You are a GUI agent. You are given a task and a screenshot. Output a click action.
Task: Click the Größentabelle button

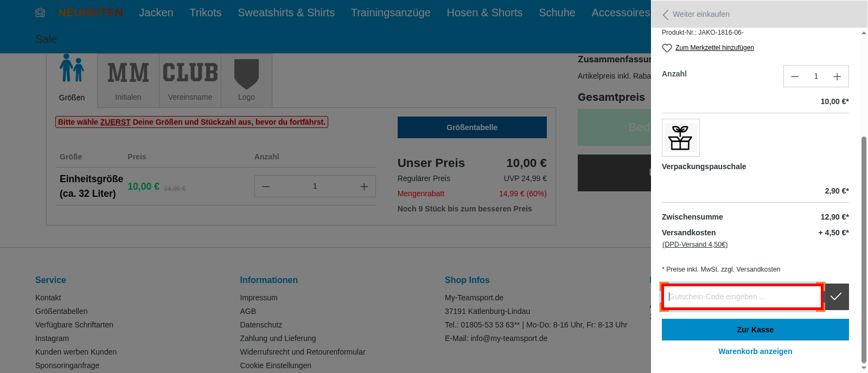point(471,127)
